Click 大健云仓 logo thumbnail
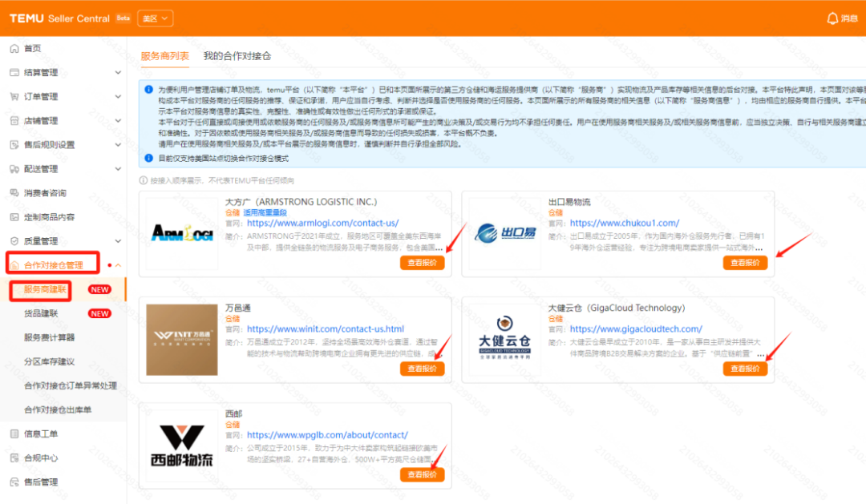This screenshot has width=866, height=504. tap(504, 338)
